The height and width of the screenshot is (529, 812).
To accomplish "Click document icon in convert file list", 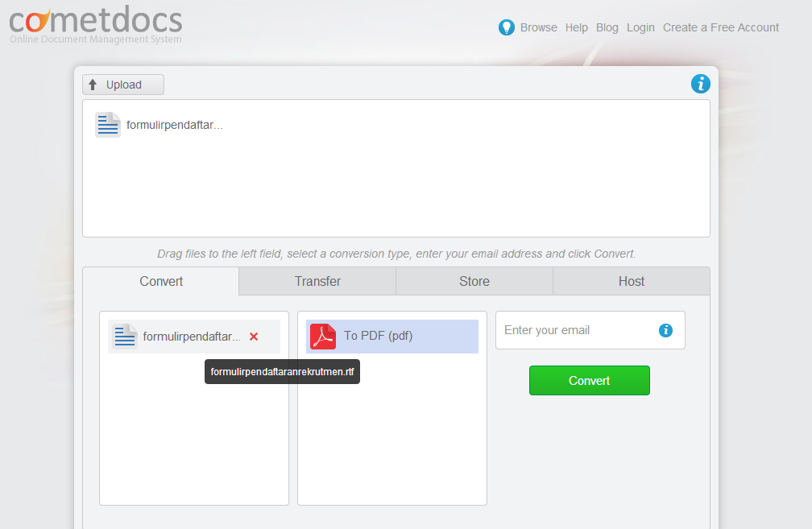I will pos(125,337).
